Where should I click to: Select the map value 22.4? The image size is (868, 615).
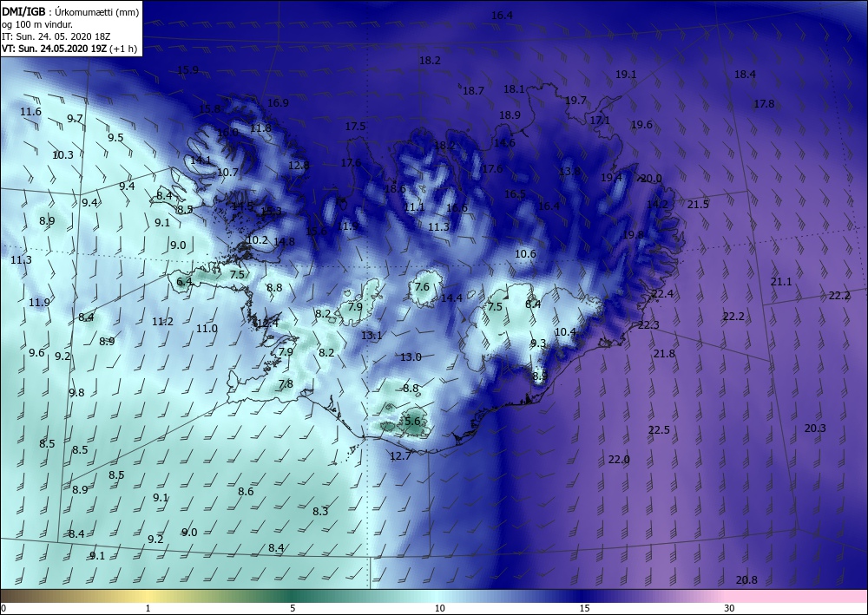tap(662, 293)
